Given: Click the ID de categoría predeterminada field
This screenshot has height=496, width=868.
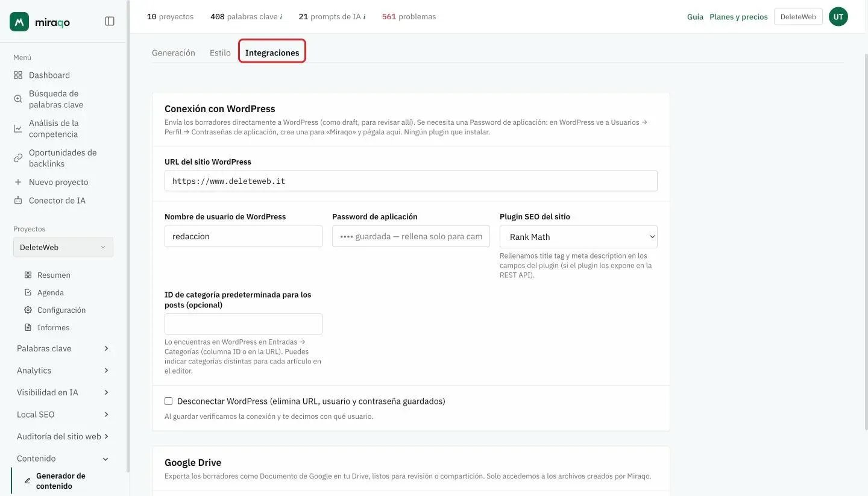Looking at the screenshot, I should pyautogui.click(x=244, y=324).
